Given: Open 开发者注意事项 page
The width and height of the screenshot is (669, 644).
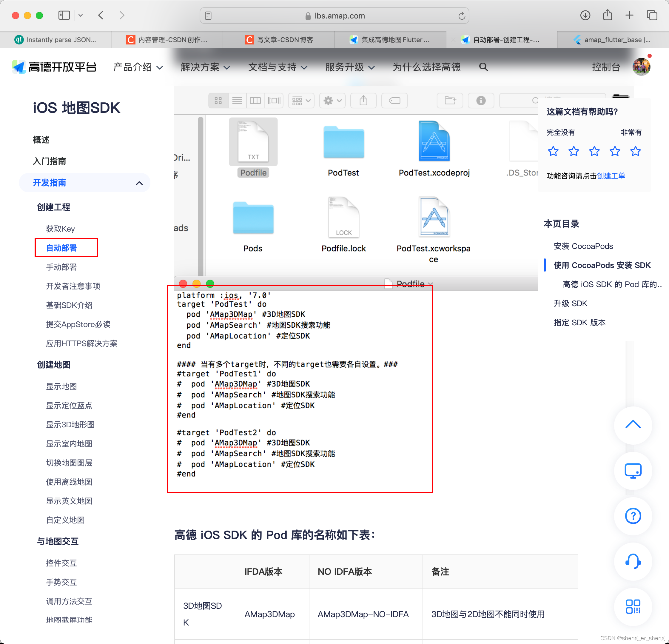Looking at the screenshot, I should click(x=73, y=286).
